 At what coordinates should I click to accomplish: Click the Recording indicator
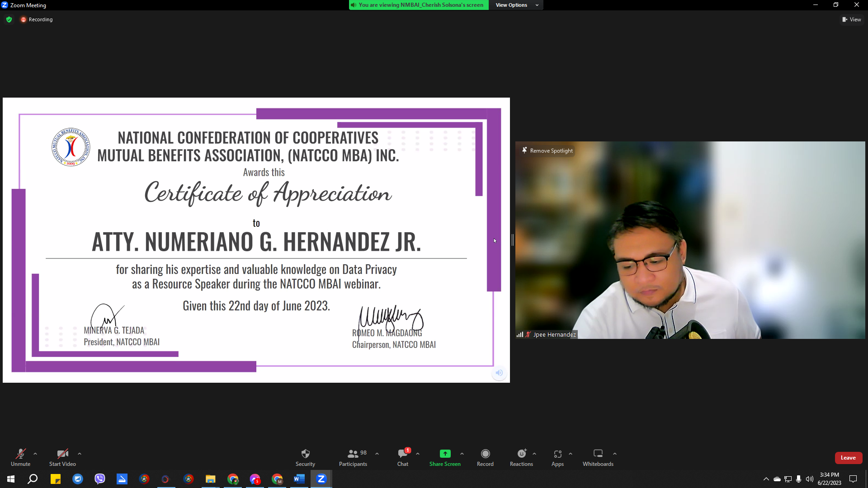pyautogui.click(x=37, y=19)
